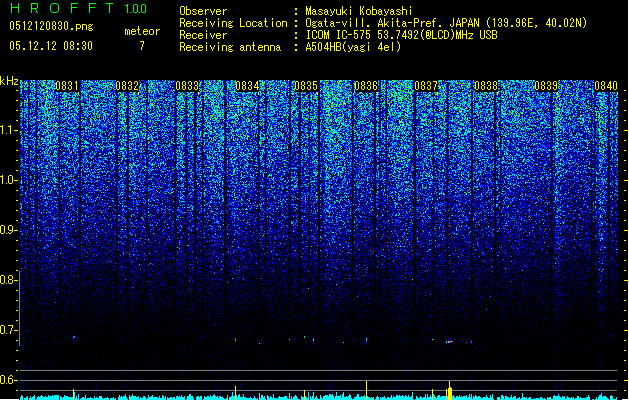Click the 0.7 kHz axis label

[8, 330]
